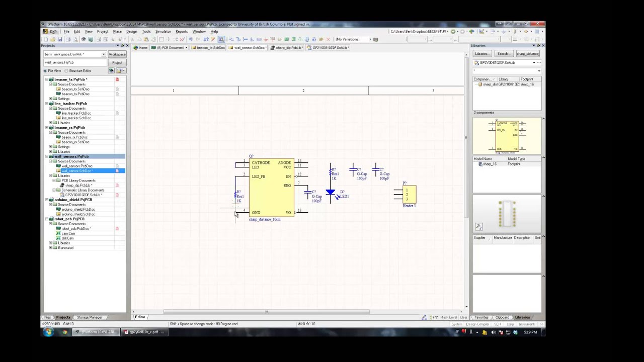Click the Mask Level button in status bar
644x362 pixels.
click(449, 317)
